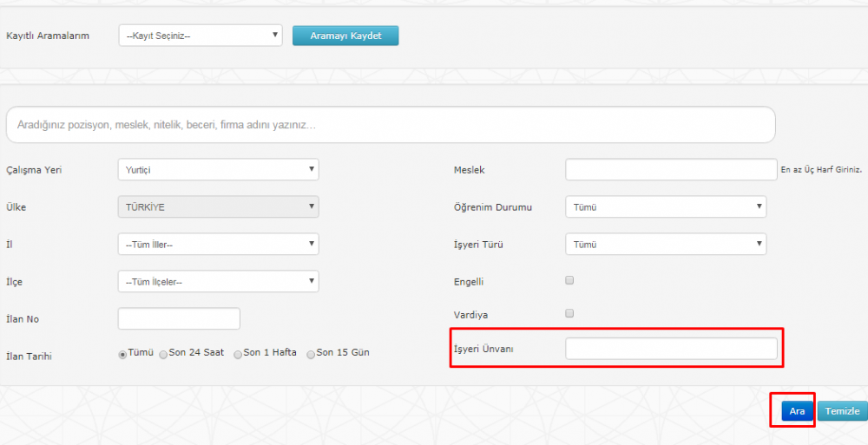868x445 pixels.
Task: Select the Son 24 Saat radio option
Action: pyautogui.click(x=163, y=355)
